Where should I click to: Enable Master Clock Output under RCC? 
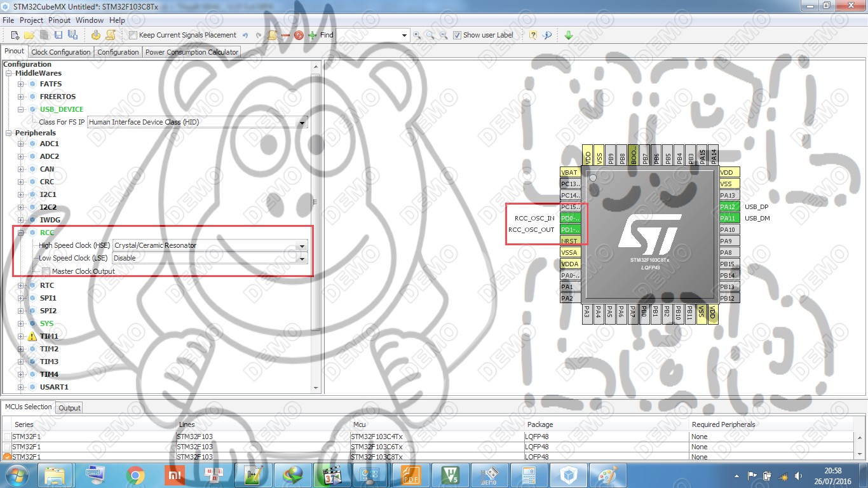(x=46, y=271)
